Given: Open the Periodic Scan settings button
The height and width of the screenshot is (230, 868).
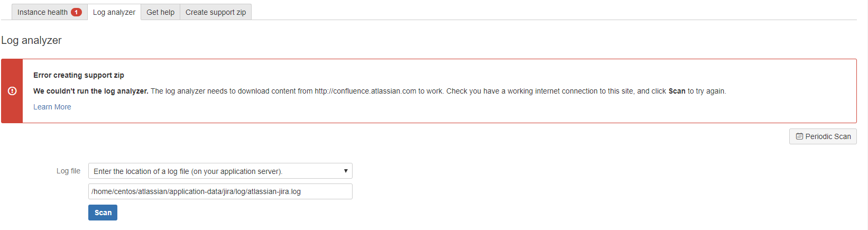Looking at the screenshot, I should coord(823,136).
